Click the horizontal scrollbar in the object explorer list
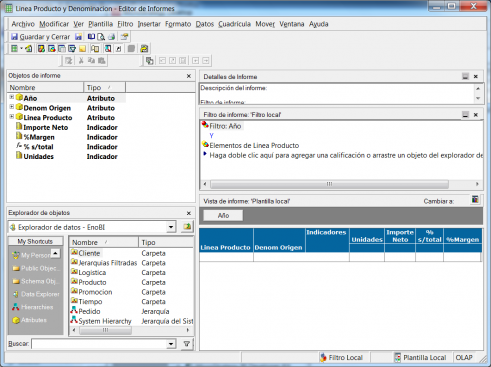The height and width of the screenshot is (367, 491). click(x=105, y=330)
